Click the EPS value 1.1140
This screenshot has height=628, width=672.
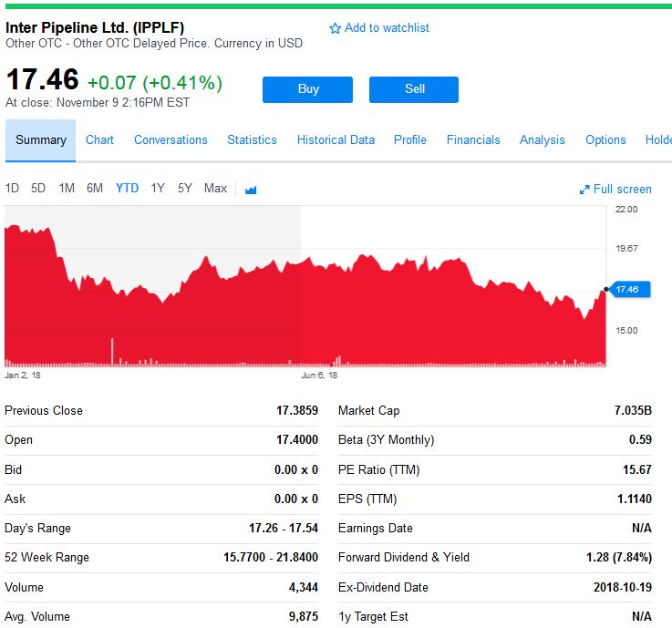point(635,499)
